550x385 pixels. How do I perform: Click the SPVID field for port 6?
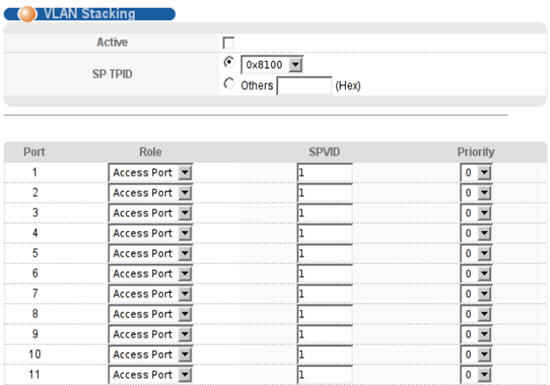[324, 274]
